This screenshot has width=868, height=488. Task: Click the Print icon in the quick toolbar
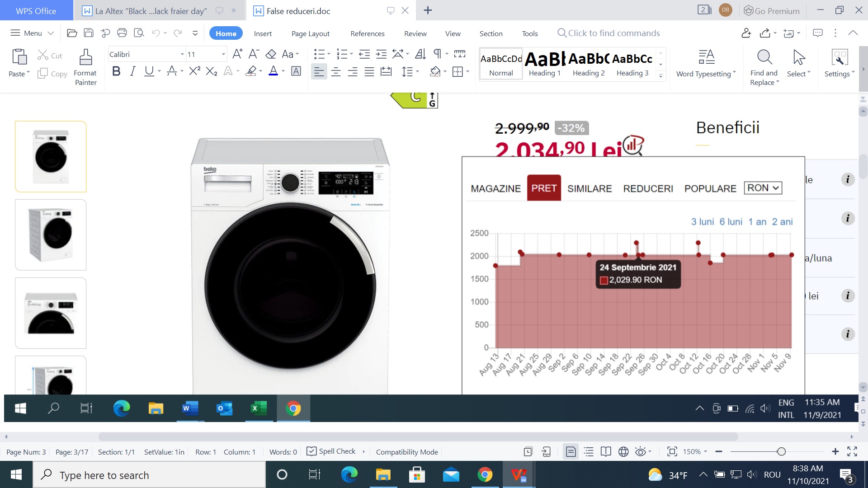122,33
